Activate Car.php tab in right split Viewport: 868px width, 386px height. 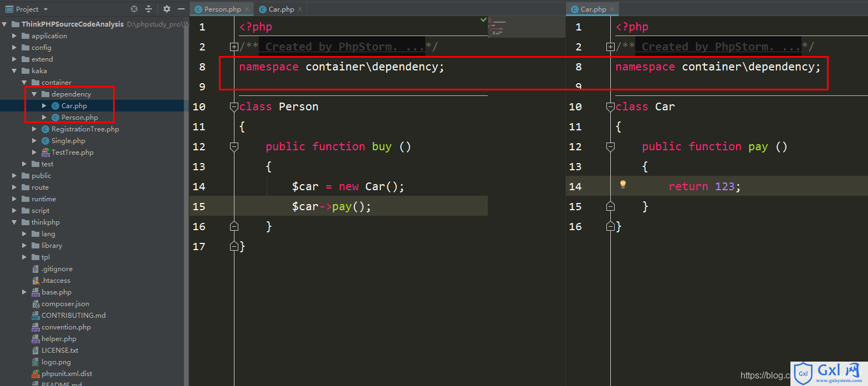tap(593, 9)
